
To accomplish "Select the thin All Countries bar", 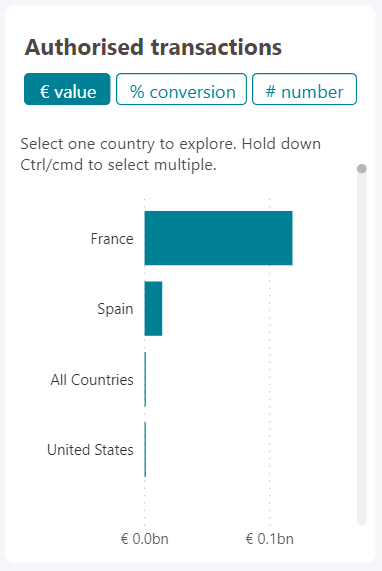I will pos(145,379).
